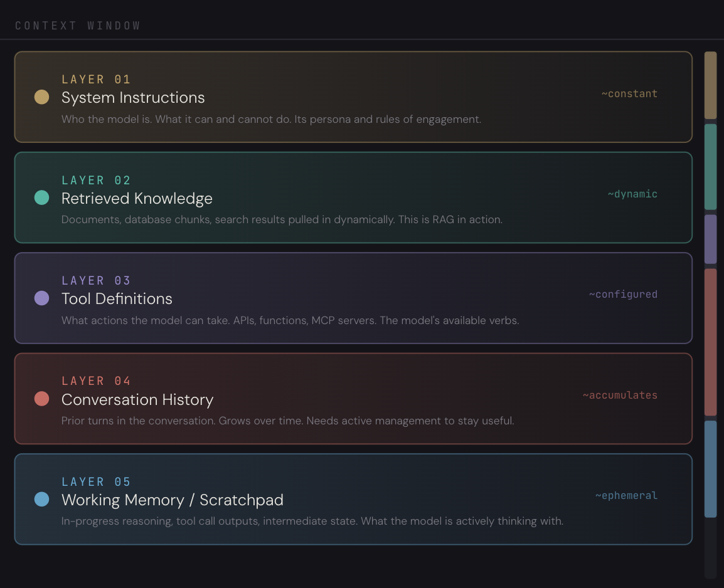
Task: Click the 'Prior turns in the conversation' description
Action: tap(288, 421)
